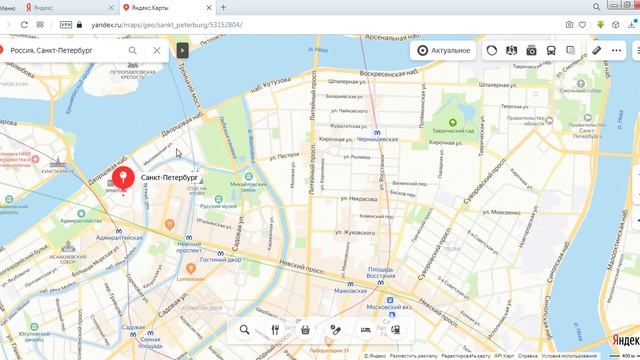The image size is (640, 360).
Task: Open the three-dots more menu
Action: click(x=616, y=50)
